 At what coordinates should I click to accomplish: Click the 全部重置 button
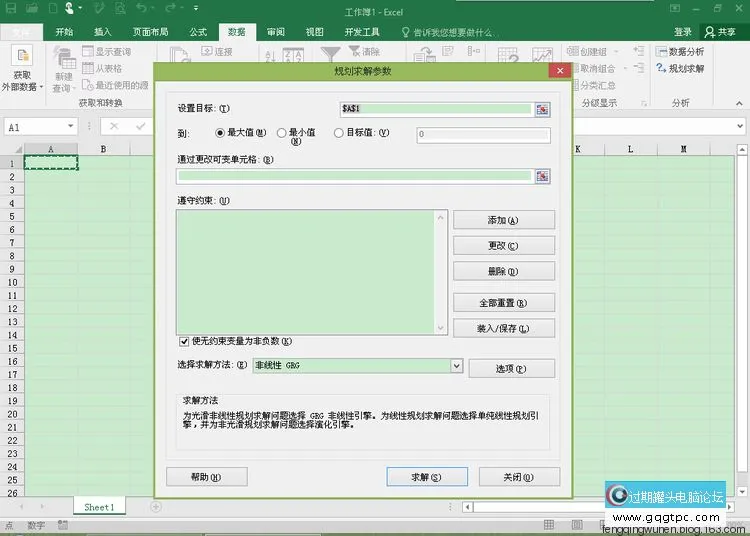tap(504, 303)
